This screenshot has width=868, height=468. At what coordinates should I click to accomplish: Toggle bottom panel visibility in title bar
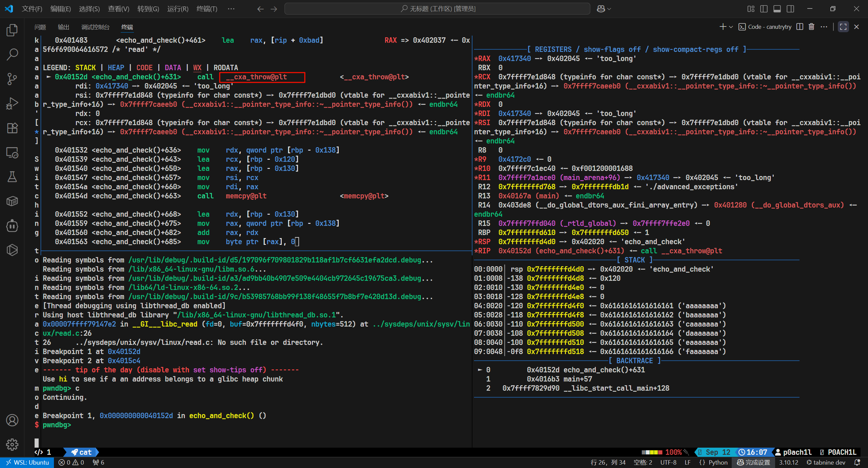[777, 9]
